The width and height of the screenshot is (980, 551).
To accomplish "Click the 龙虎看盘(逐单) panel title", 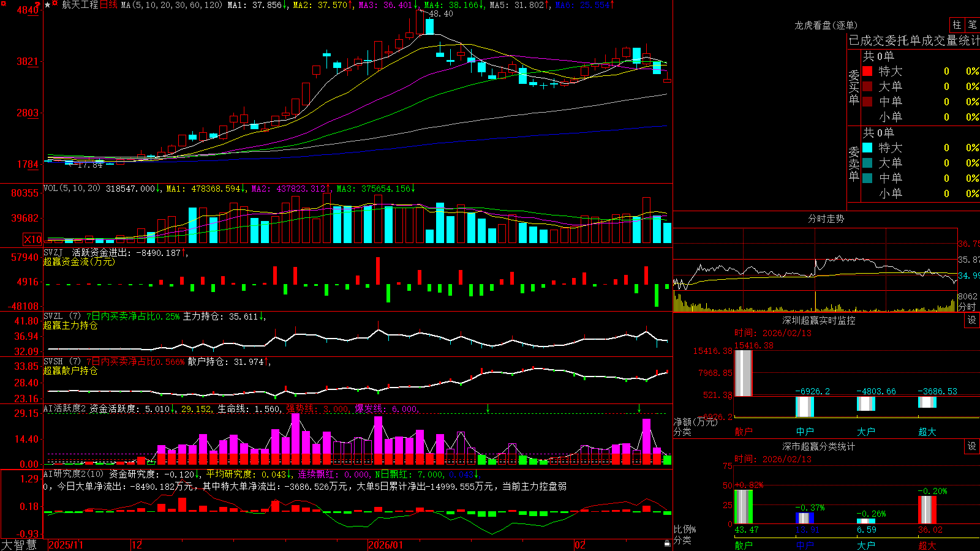I will [826, 25].
